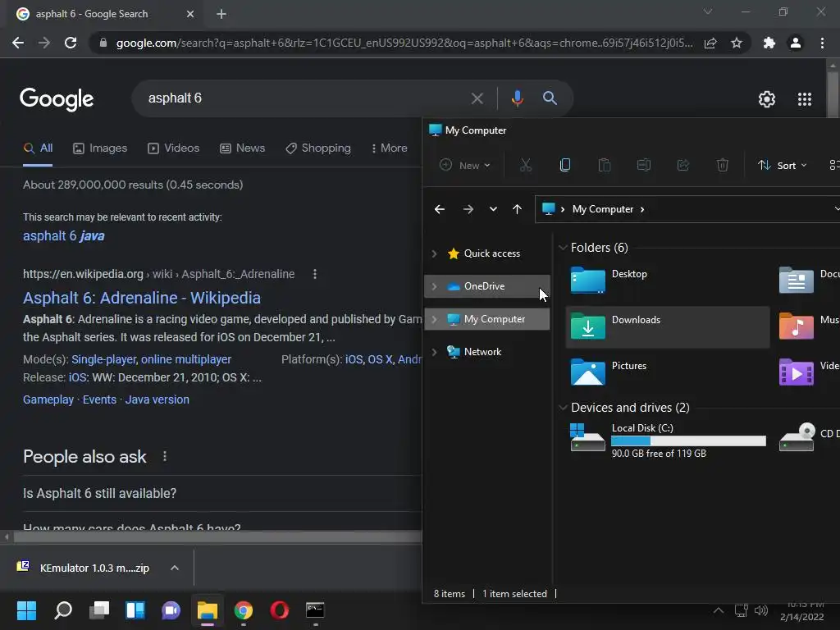Open the Gameplay sitelink
840x630 pixels.
(x=48, y=399)
